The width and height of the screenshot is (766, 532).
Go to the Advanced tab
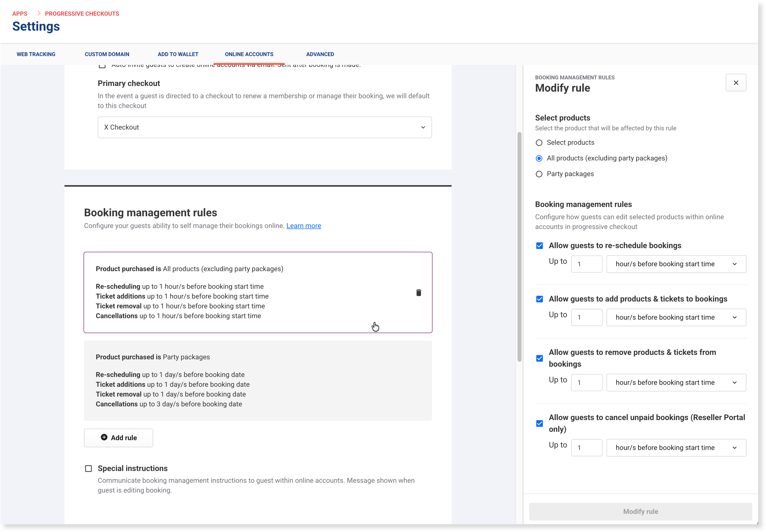320,54
